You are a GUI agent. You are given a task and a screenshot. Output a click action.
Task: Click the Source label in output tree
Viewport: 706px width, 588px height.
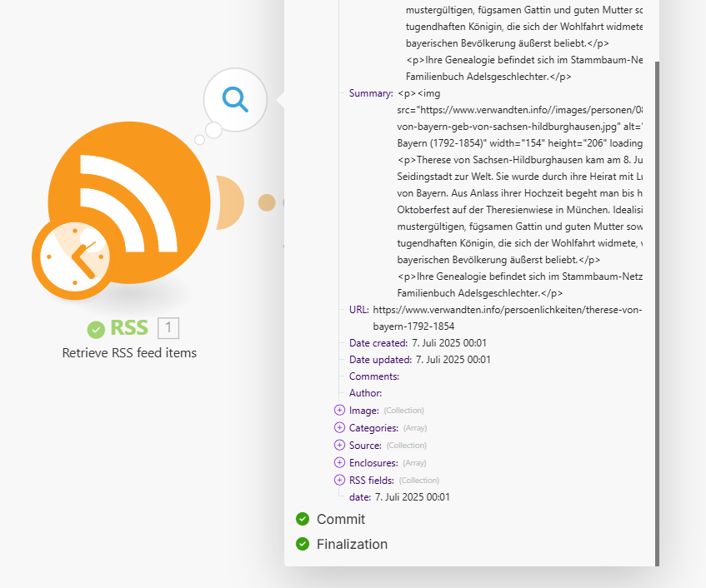366,446
